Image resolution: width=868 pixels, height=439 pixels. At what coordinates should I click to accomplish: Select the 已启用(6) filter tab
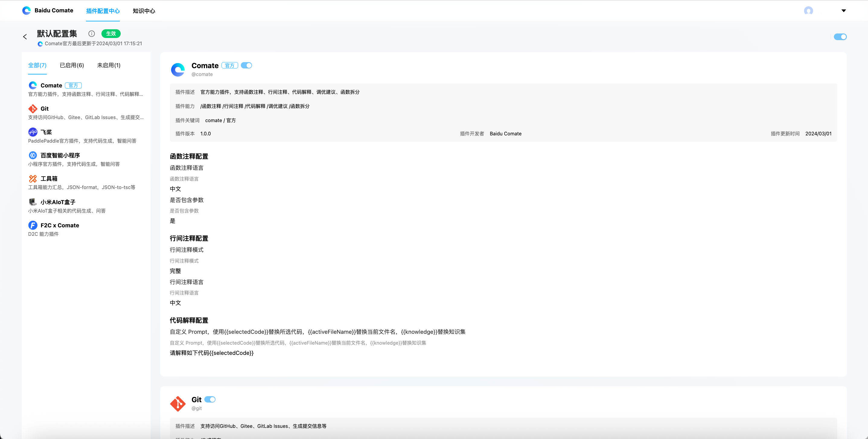point(72,65)
